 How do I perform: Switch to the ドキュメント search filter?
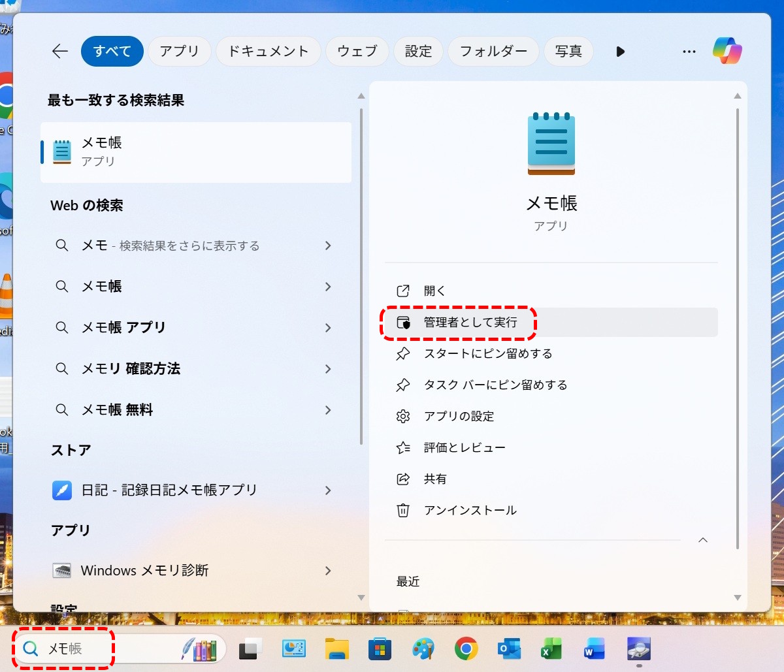[268, 51]
